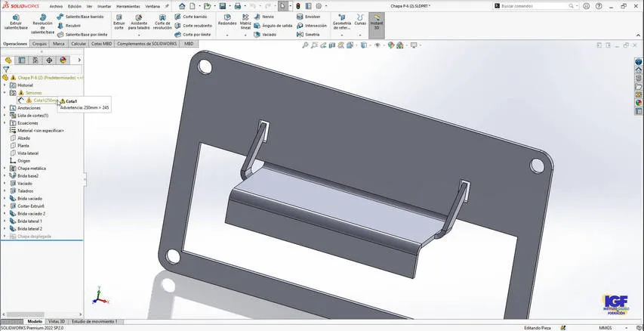Screen dimensions: 644x331
Task: Open the Curvas dropdown arrow
Action: pyautogui.click(x=360, y=36)
